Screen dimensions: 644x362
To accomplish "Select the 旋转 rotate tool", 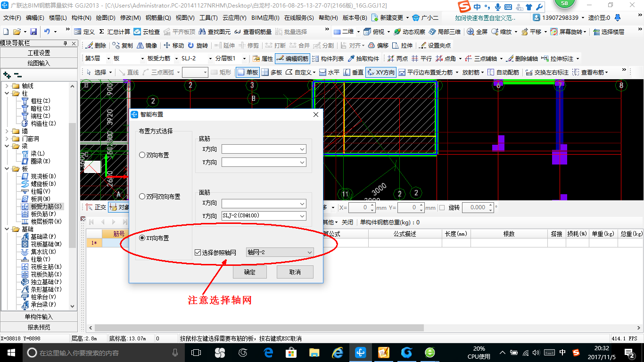I will point(198,45).
